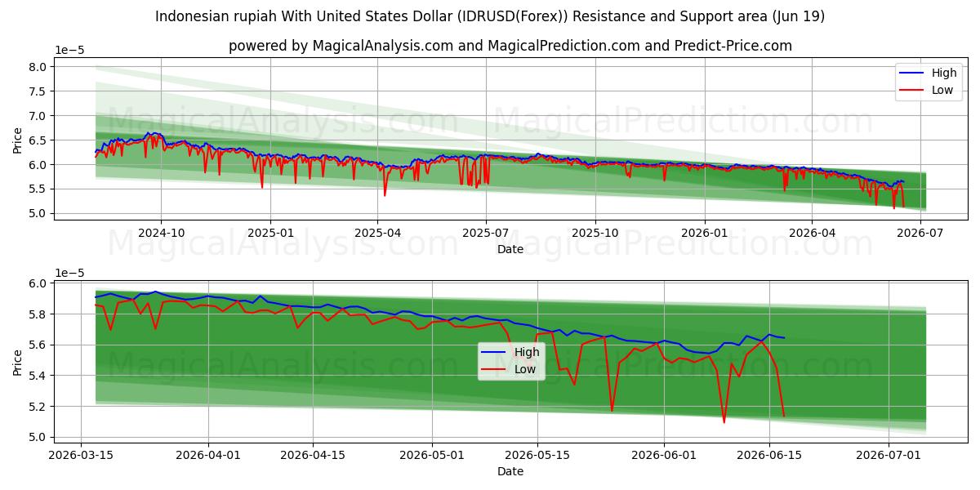Click 'Low' in the top chart legend

pyautogui.click(x=942, y=90)
